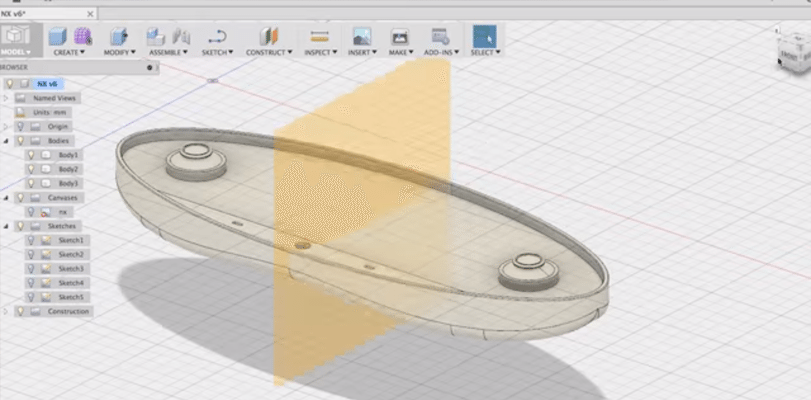Click the Make 3D print icon
Image resolution: width=811 pixels, height=400 pixels.
click(x=399, y=36)
